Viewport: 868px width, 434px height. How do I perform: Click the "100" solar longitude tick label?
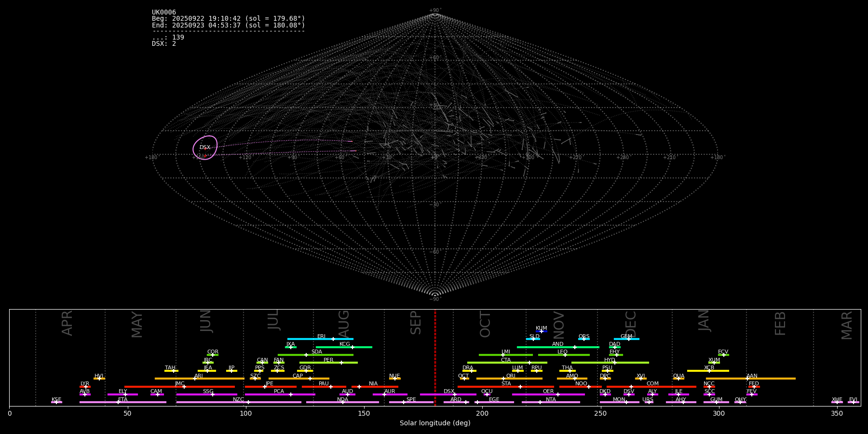[246, 413]
